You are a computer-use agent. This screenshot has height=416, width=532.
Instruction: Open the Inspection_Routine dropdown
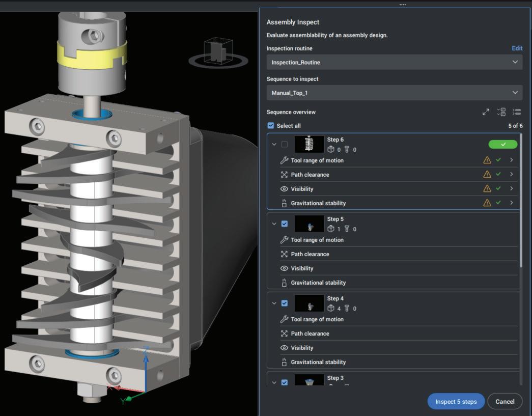pos(394,62)
